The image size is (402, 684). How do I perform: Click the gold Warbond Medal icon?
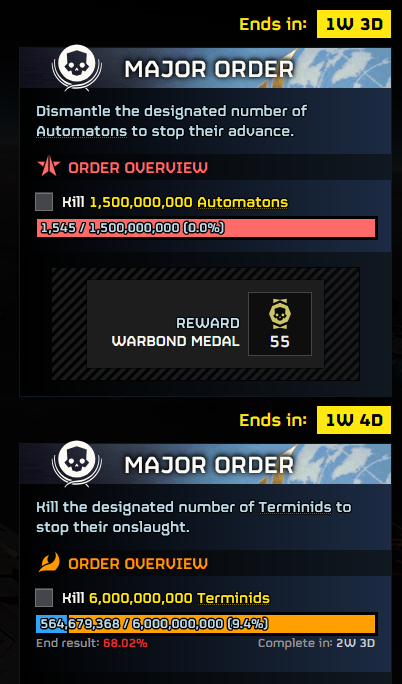pyautogui.click(x=279, y=314)
